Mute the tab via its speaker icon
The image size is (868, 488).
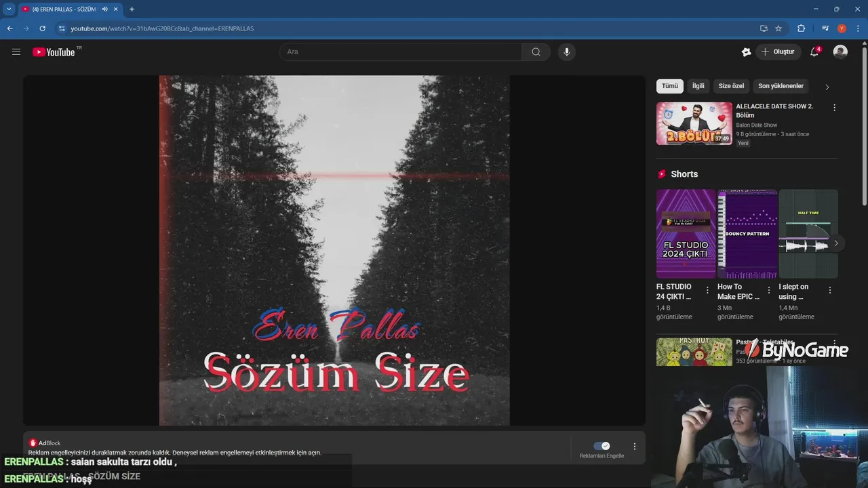104,9
